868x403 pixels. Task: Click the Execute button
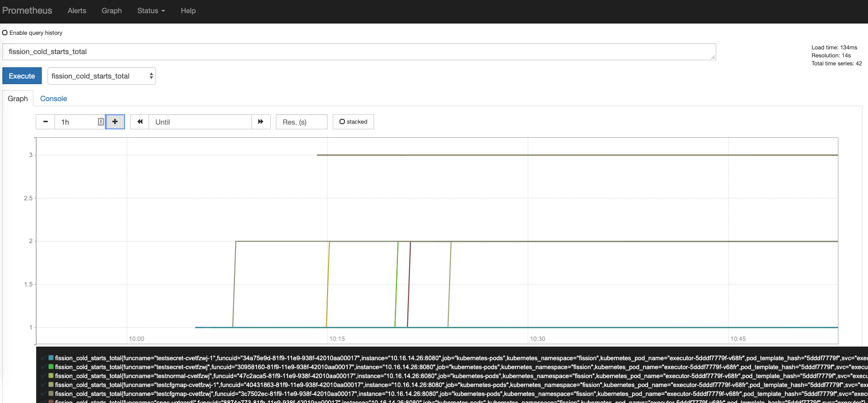point(22,76)
